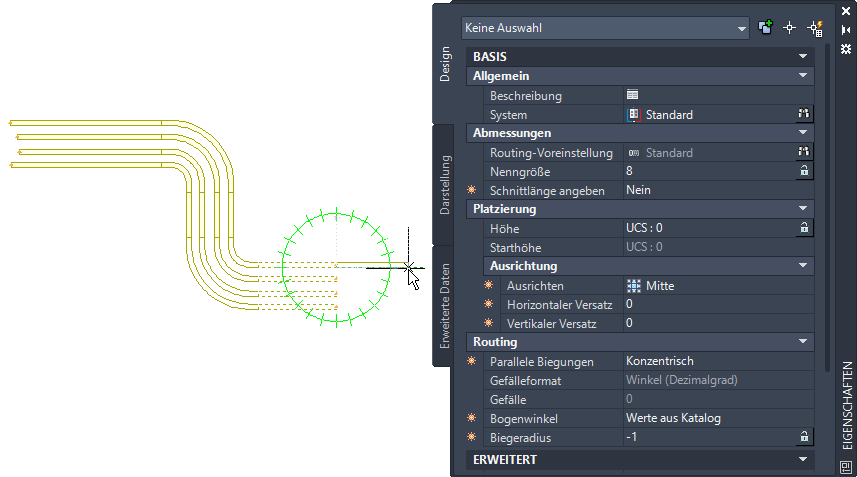The width and height of the screenshot is (857, 477).
Task: Click star marker beside Horizontaler Versatz
Action: click(489, 304)
